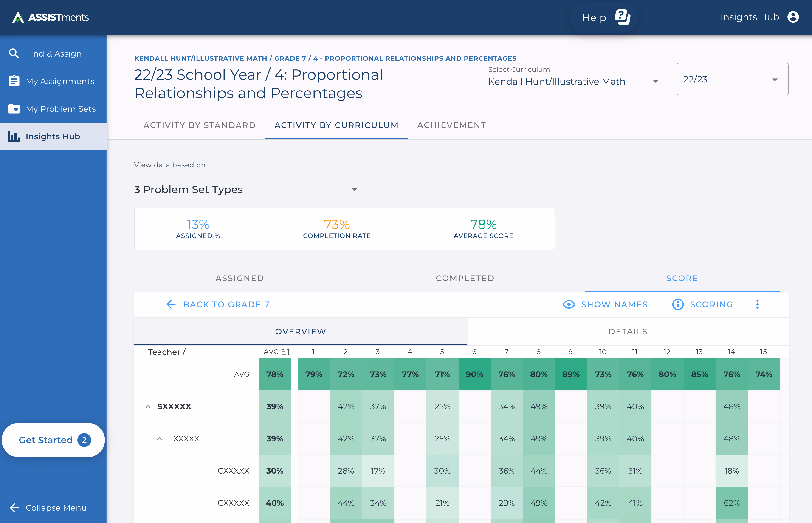Open the three-dot more options menu

(757, 304)
